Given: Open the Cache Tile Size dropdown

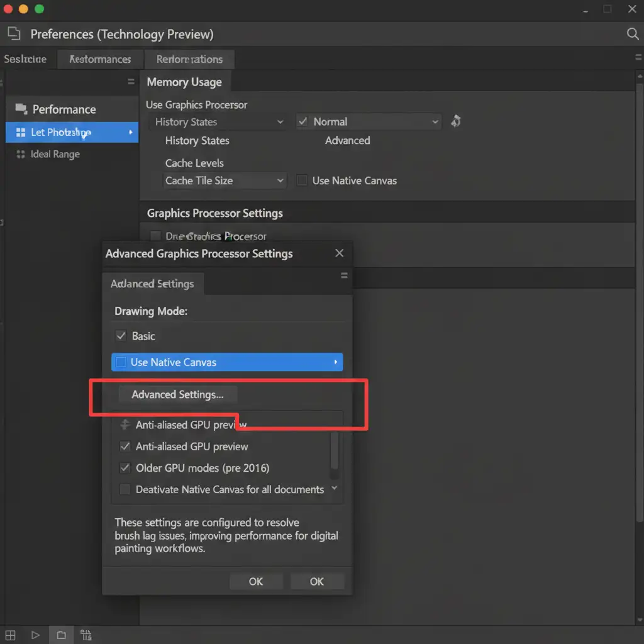Looking at the screenshot, I should coord(225,180).
